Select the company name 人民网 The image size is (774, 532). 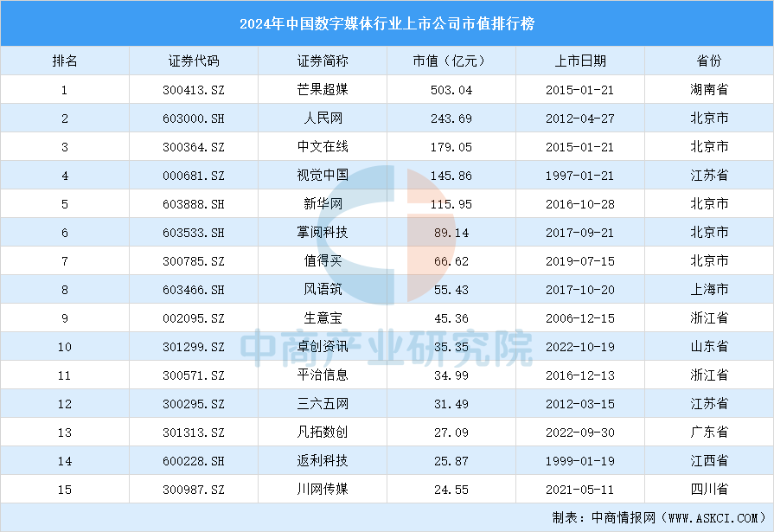tap(323, 118)
